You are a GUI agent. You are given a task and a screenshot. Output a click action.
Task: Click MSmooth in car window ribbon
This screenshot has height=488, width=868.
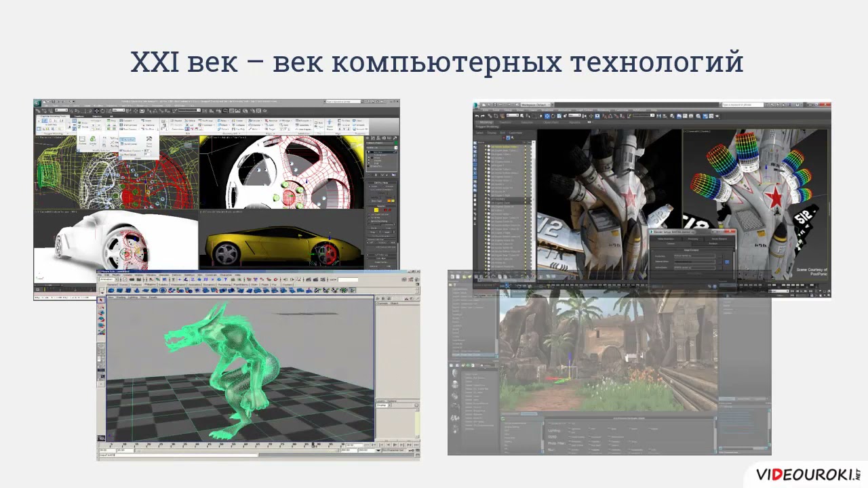click(x=304, y=120)
